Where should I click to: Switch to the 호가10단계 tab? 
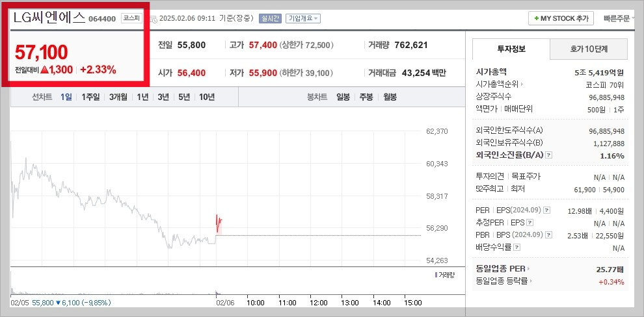click(x=589, y=49)
